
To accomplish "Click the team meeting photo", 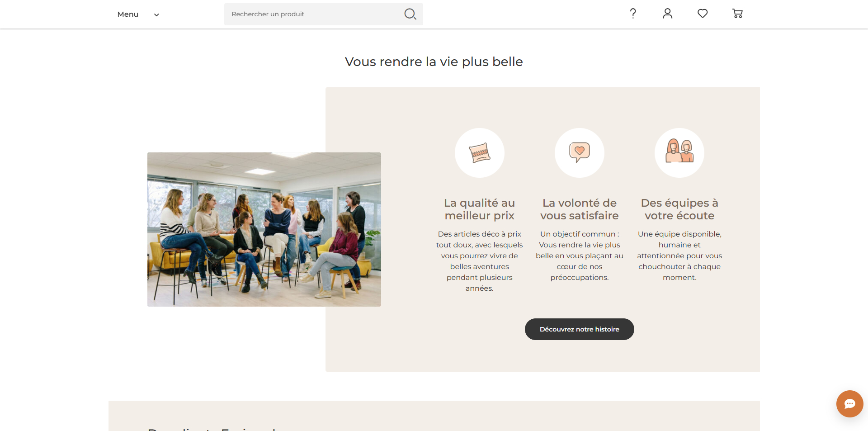I will 264,229.
